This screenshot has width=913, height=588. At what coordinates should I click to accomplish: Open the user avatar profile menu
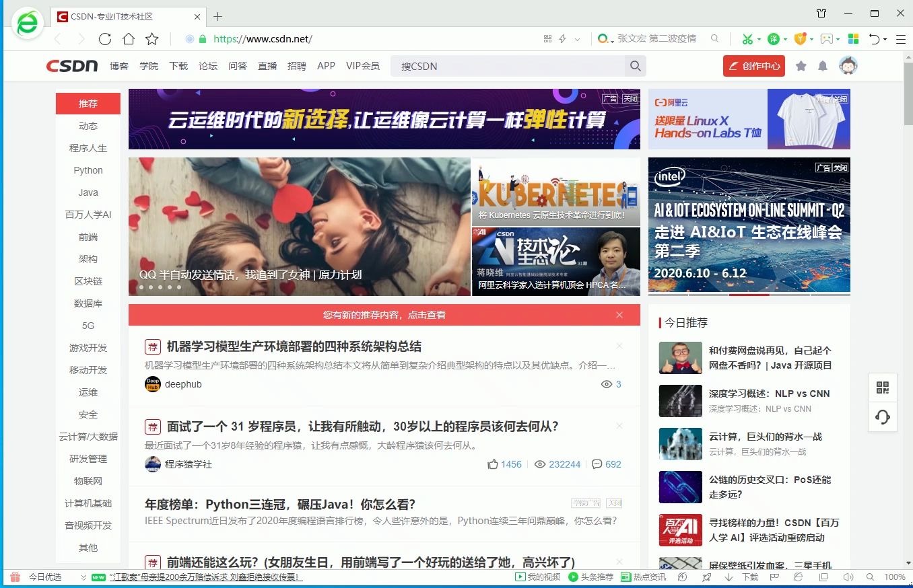848,65
